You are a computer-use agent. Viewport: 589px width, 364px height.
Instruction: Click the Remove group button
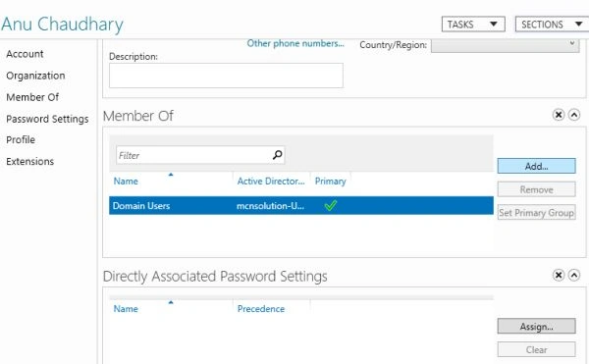click(x=536, y=189)
